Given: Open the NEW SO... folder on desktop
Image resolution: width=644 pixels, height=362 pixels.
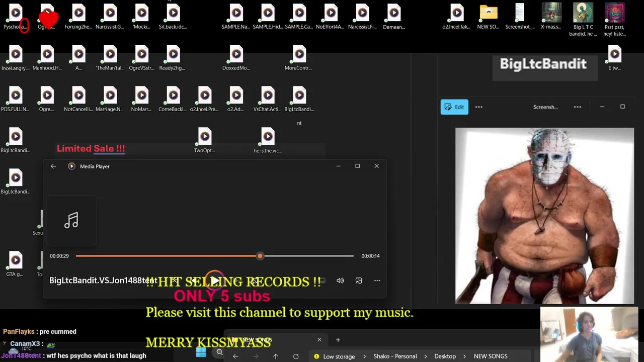Looking at the screenshot, I should point(489,17).
